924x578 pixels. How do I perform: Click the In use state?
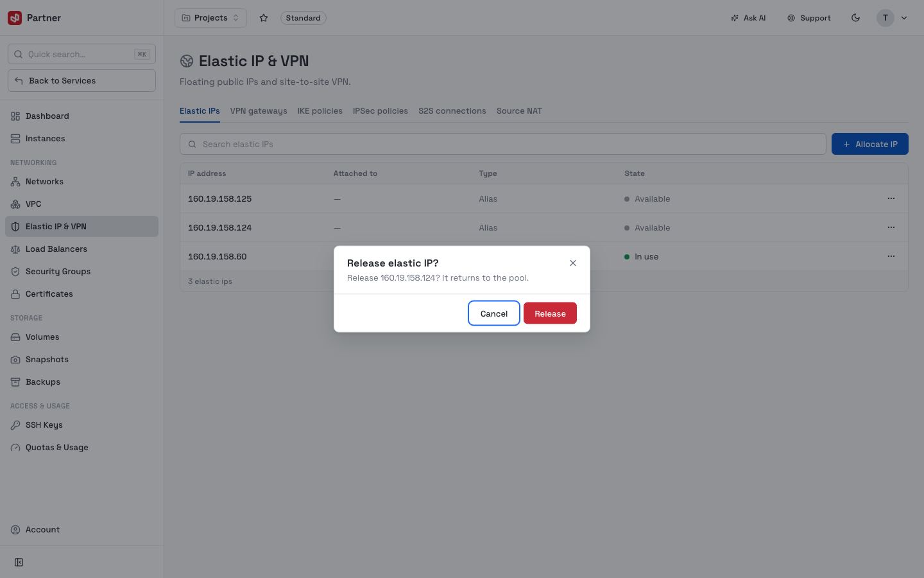click(x=641, y=257)
